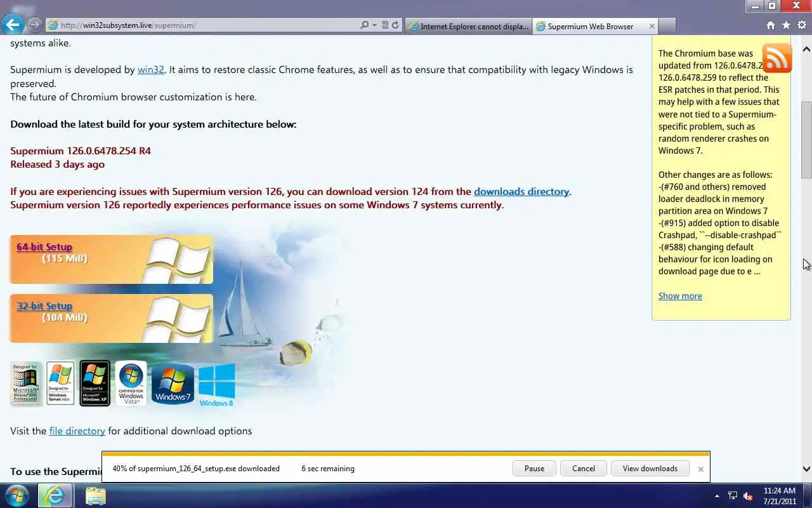Image resolution: width=812 pixels, height=508 pixels.
Task: Close the Supermium Web Browser tab
Action: 652,26
